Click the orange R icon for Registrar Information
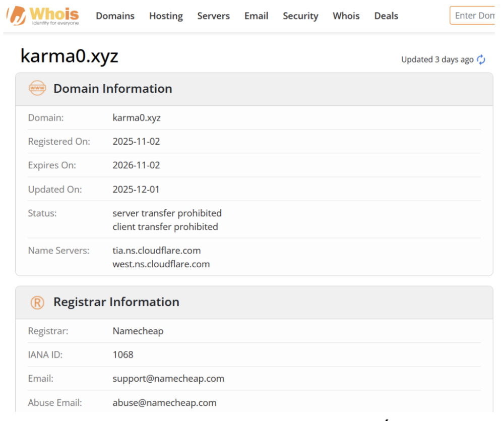Viewport: 504px width, 421px height. pyautogui.click(x=37, y=302)
